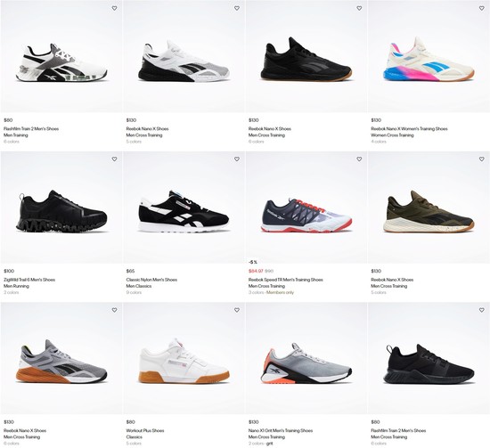Viewport: 490px width, 448px height.
Task: Favorite the Workout Plus Shoes
Action: tap(237, 310)
